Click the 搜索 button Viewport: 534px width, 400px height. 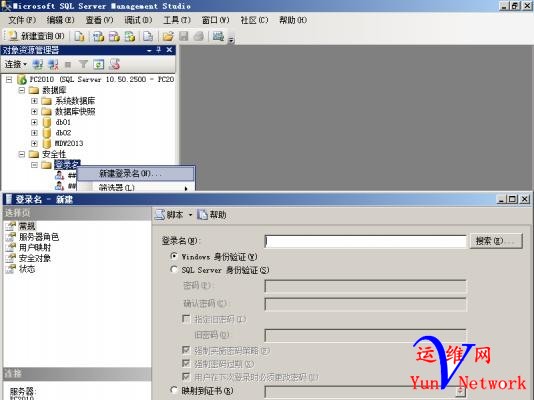[x=496, y=241]
